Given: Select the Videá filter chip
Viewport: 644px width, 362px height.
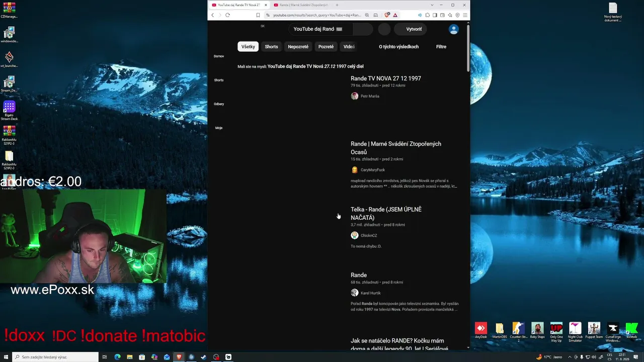Looking at the screenshot, I should (x=349, y=47).
